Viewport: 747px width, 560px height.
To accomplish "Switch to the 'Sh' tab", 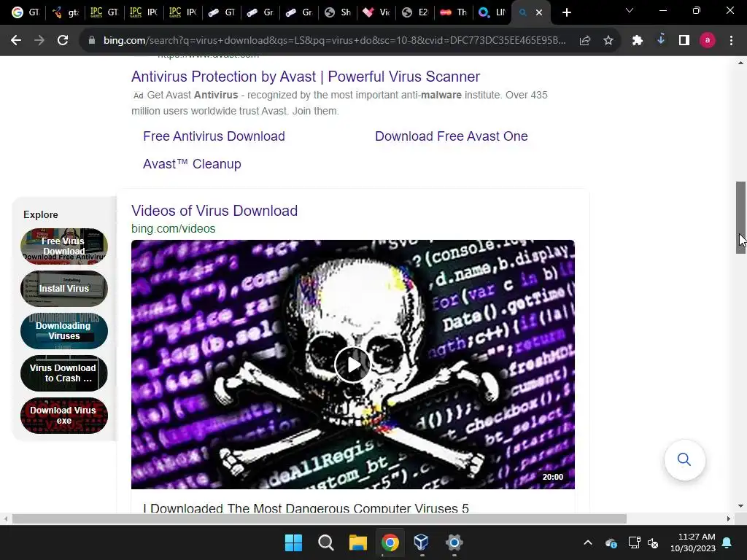I will (x=337, y=12).
